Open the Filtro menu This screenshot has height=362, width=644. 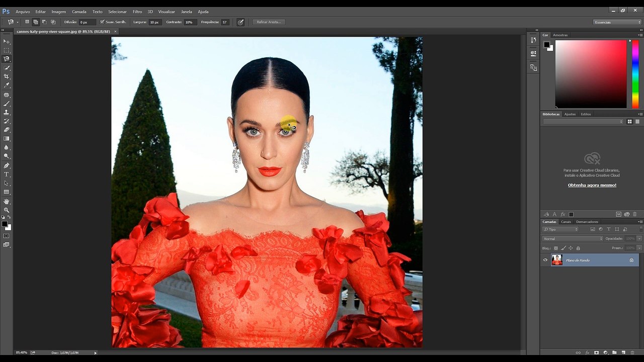pos(137,12)
